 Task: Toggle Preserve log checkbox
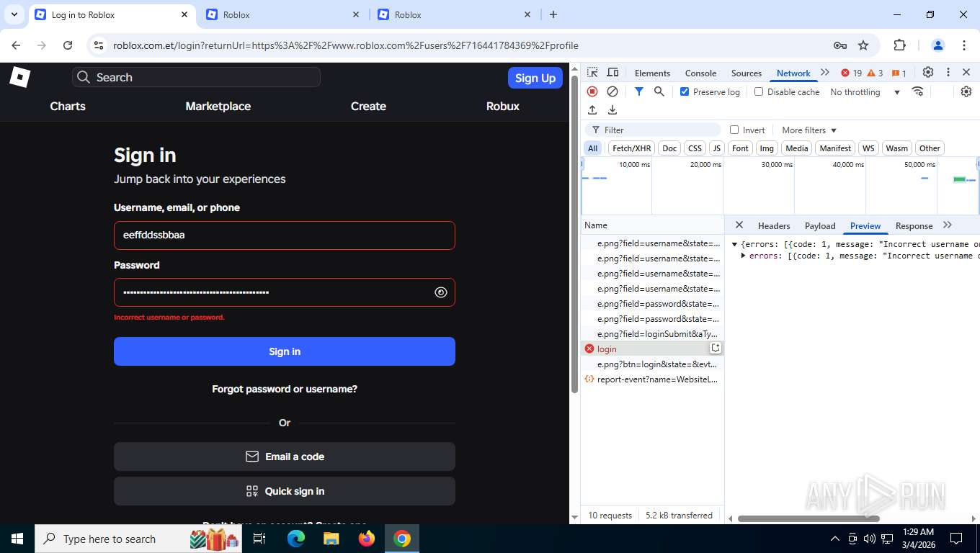(685, 91)
